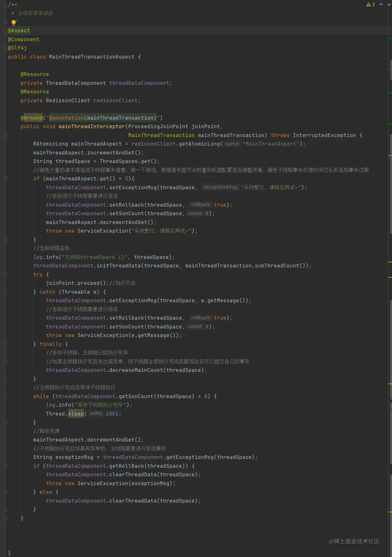Click the @Component annotation
Viewport: 392px width, 557px height.
pos(24,39)
